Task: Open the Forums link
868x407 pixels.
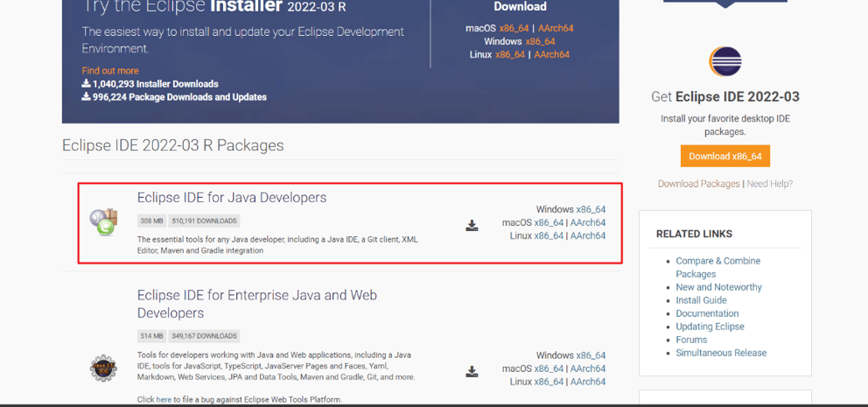Action: coord(691,340)
